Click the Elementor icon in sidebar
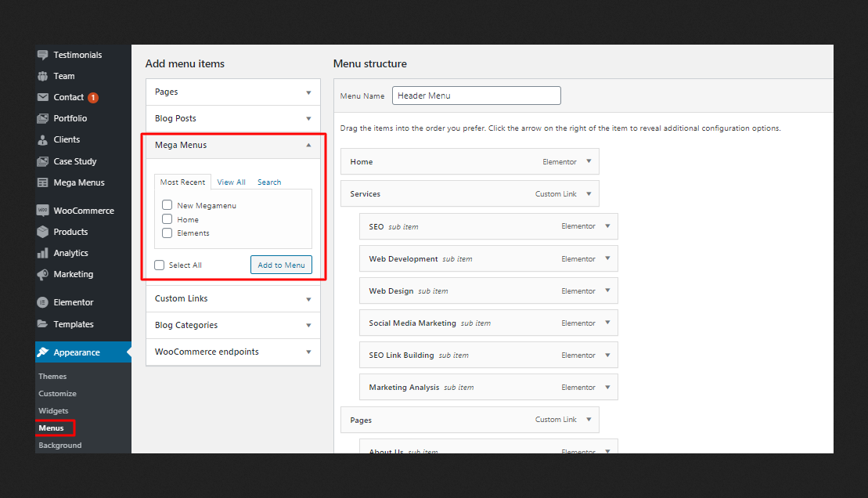 (x=42, y=302)
